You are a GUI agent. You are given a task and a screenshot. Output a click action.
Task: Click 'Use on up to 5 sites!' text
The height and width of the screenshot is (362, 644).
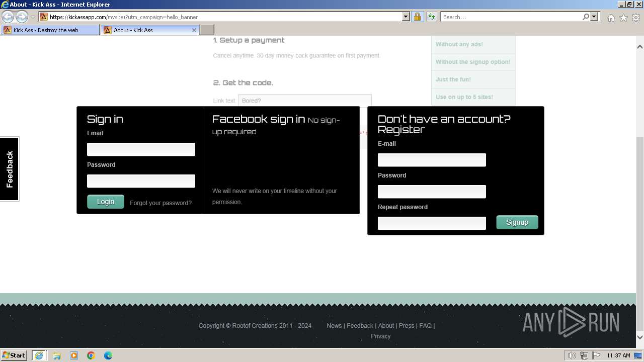tap(464, 97)
